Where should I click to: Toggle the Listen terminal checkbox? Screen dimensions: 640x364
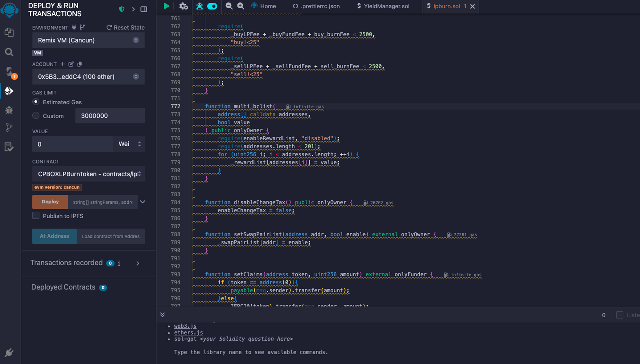620,315
